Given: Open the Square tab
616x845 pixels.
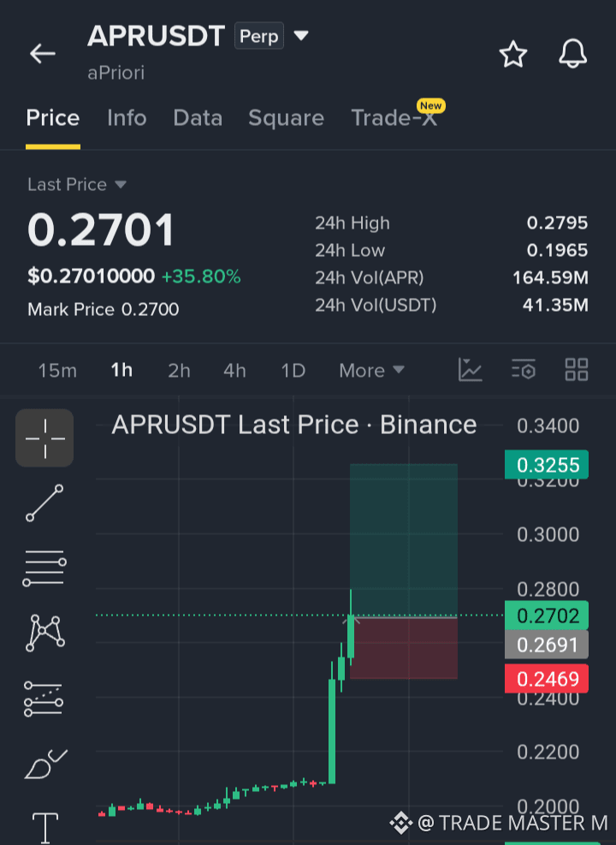Looking at the screenshot, I should (286, 118).
